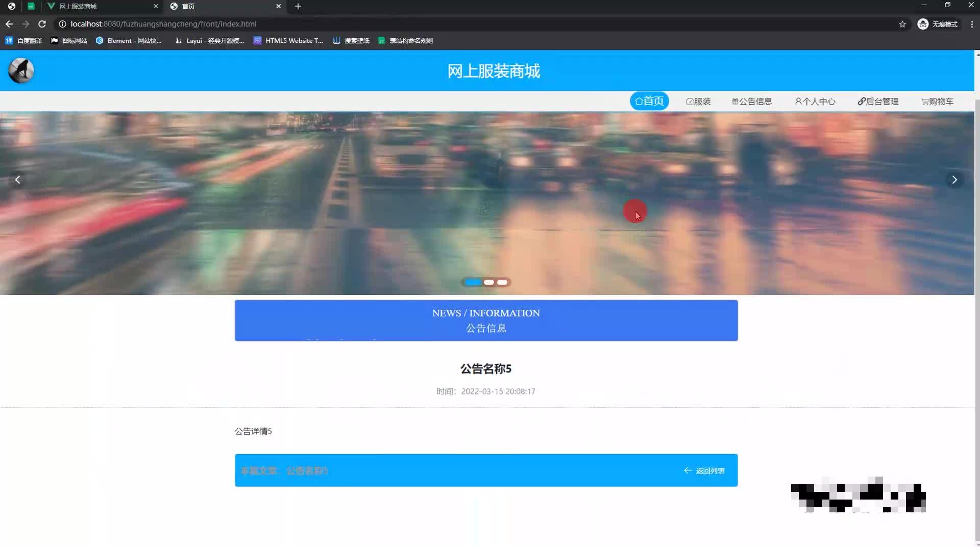Minimize the browser window
Image resolution: width=980 pixels, height=547 pixels.
pos(924,5)
